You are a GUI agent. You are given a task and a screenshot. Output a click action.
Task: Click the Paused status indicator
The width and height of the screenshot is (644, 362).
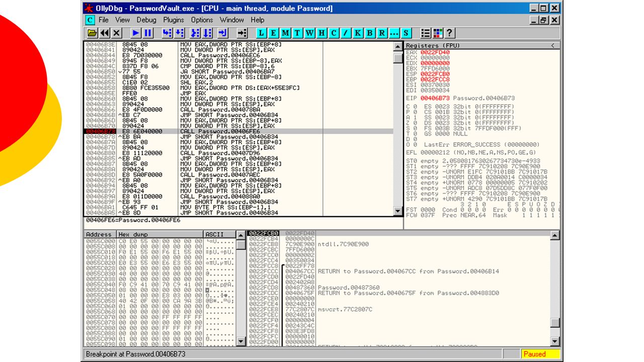[x=540, y=354]
